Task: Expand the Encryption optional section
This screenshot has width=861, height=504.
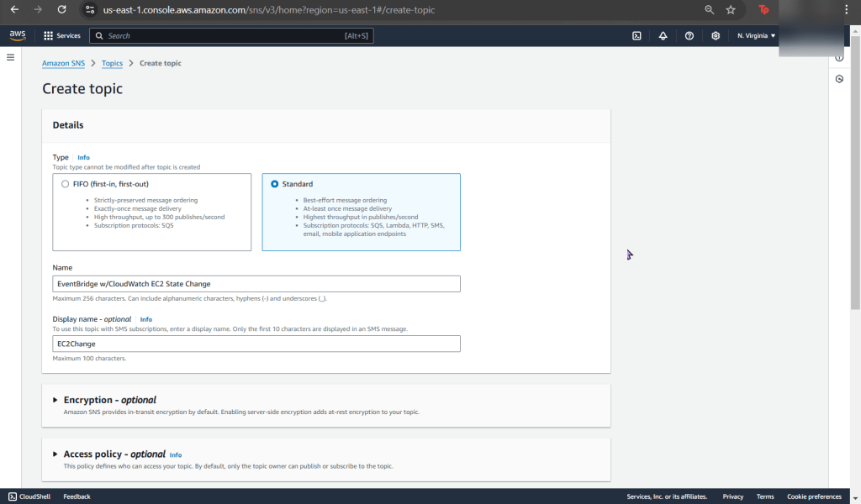Action: pos(55,400)
